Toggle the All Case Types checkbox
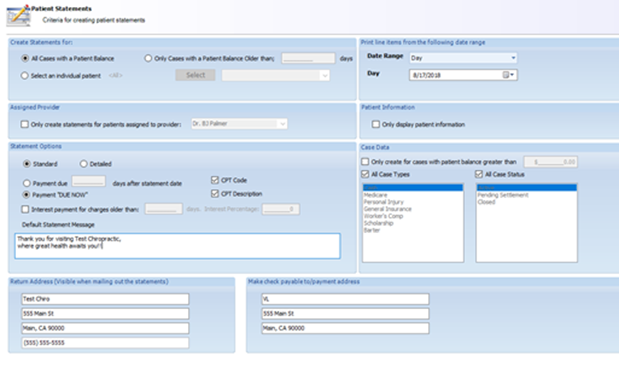 [x=365, y=174]
